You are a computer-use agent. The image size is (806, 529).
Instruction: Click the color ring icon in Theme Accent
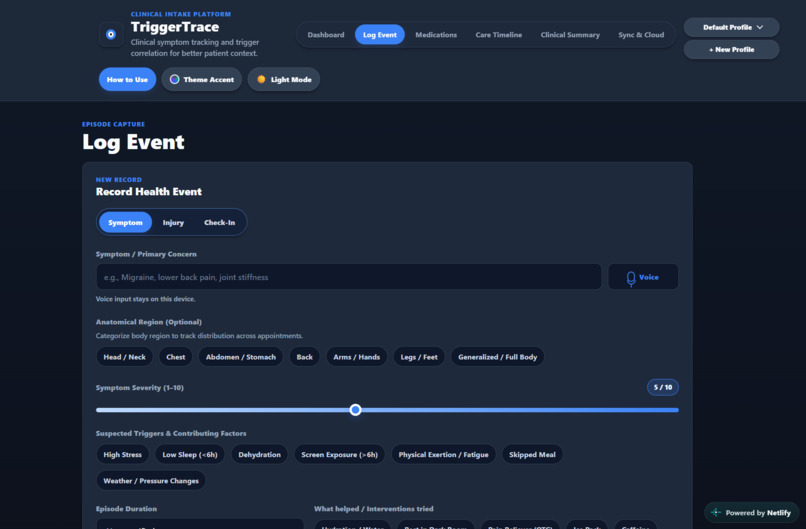tap(175, 79)
